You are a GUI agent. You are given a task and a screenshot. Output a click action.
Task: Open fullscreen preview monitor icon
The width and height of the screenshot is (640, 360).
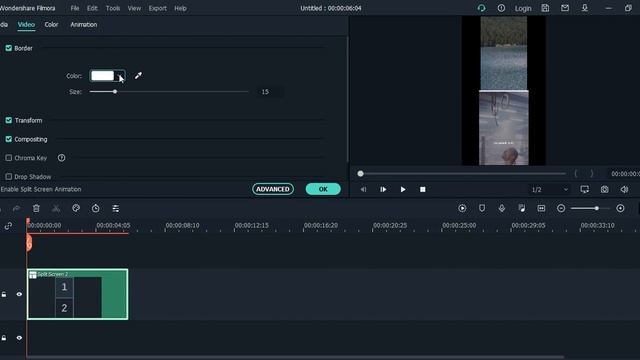(584, 189)
